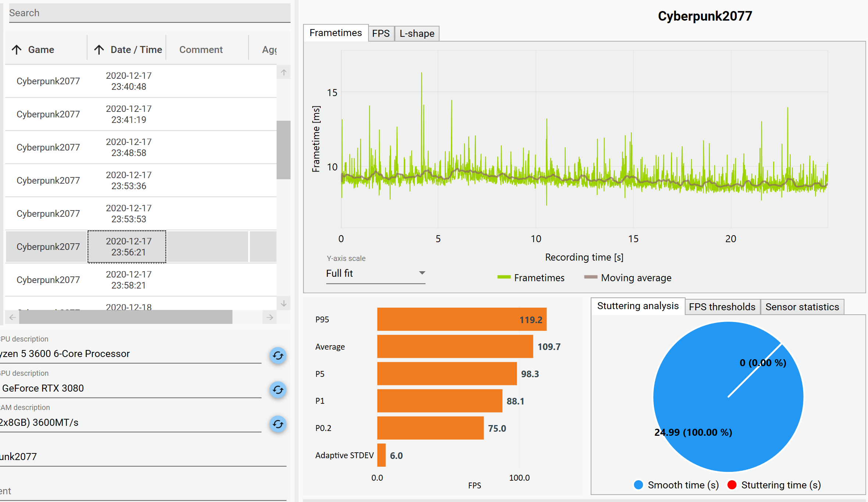Click the Date / Time sort arrow
The width and height of the screenshot is (868, 502).
pyautogui.click(x=99, y=50)
